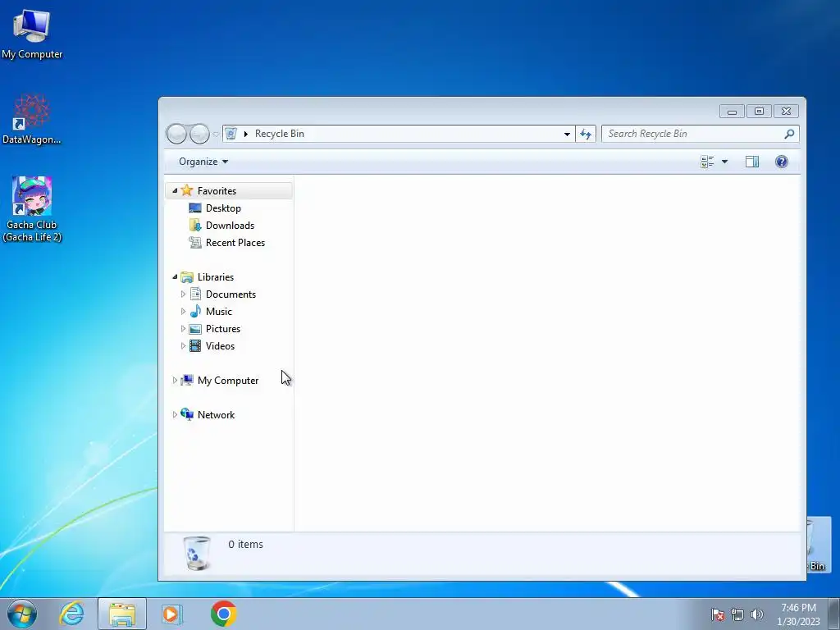Toggle the preview pane

coord(752,162)
